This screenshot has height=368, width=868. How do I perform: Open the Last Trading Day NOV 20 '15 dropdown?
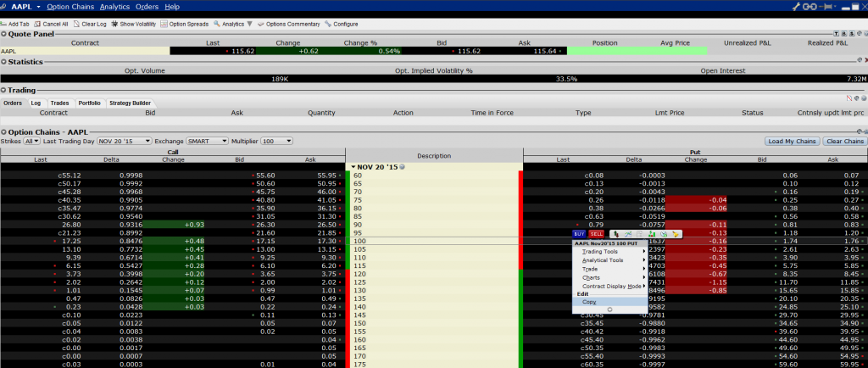pos(125,141)
